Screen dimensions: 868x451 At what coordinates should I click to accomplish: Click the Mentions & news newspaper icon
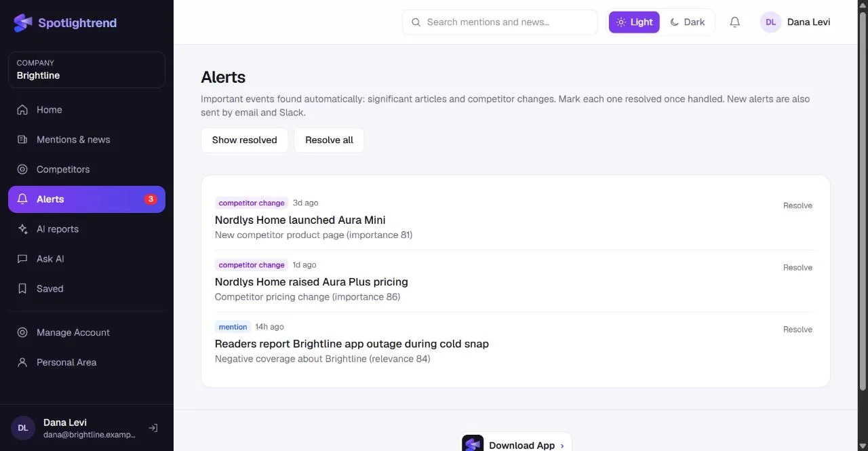[22, 140]
